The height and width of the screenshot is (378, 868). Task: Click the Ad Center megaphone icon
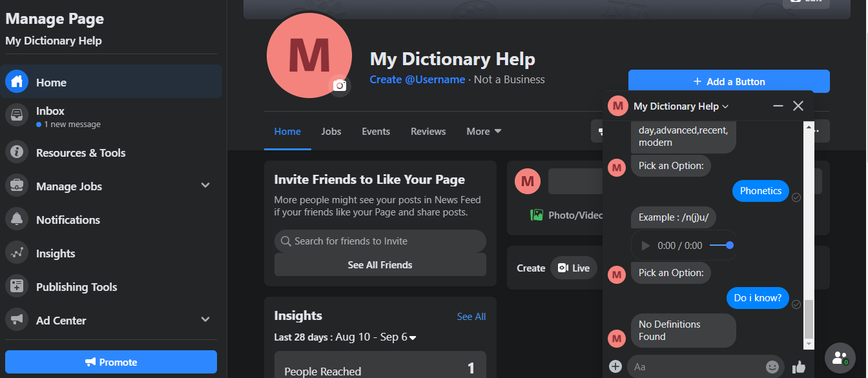point(17,320)
